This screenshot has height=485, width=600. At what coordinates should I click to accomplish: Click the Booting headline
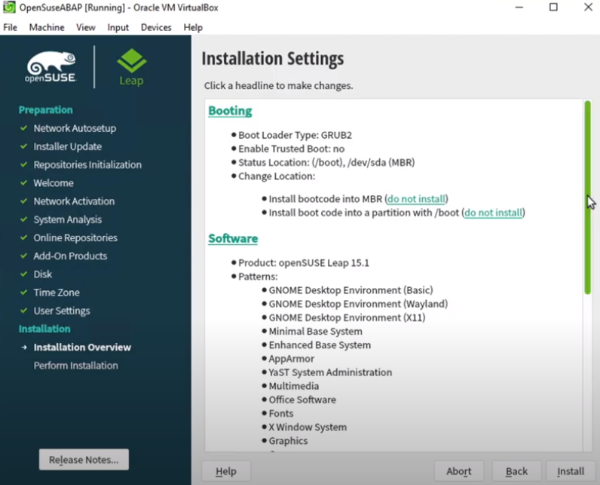pyautogui.click(x=230, y=111)
